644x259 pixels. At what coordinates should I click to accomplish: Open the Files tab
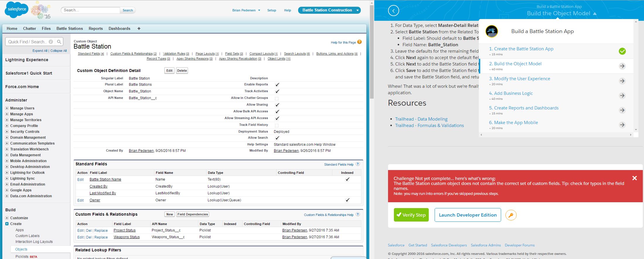46,28
